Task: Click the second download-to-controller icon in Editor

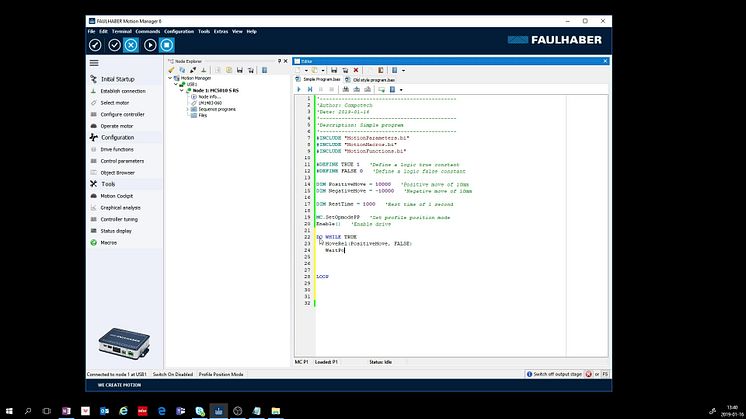Action: (357, 89)
